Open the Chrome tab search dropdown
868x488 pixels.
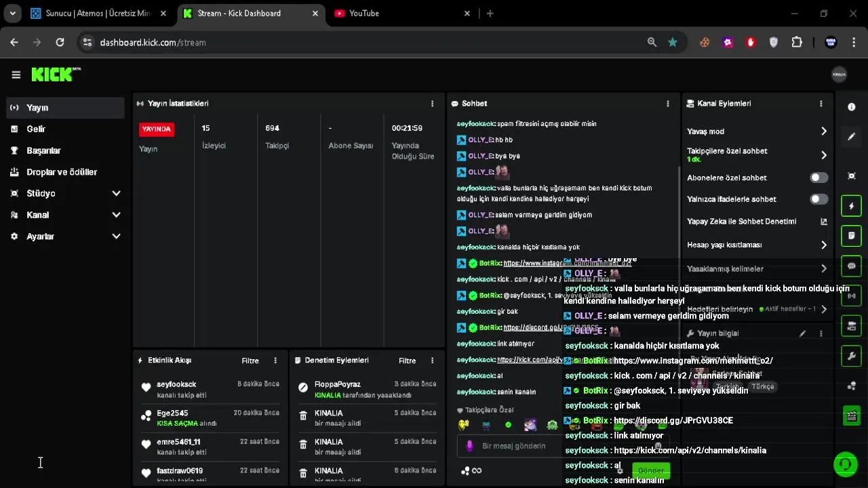click(12, 13)
